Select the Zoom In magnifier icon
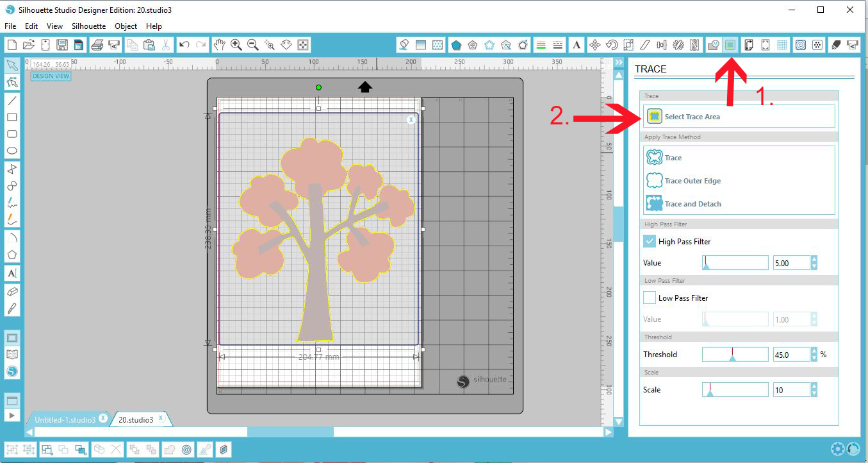 [x=236, y=45]
